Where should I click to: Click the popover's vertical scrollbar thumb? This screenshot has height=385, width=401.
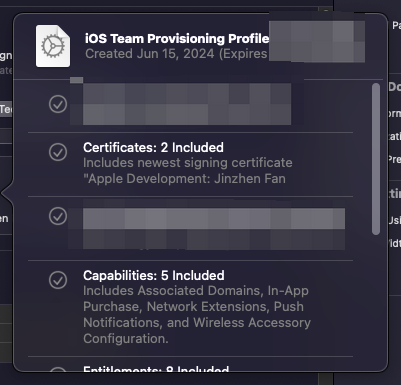pyautogui.click(x=376, y=159)
